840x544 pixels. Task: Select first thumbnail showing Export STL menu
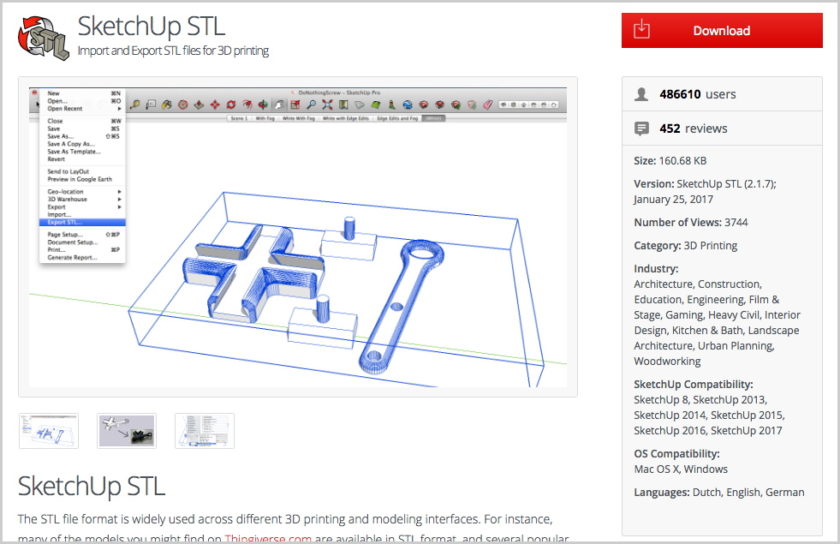coord(49,431)
